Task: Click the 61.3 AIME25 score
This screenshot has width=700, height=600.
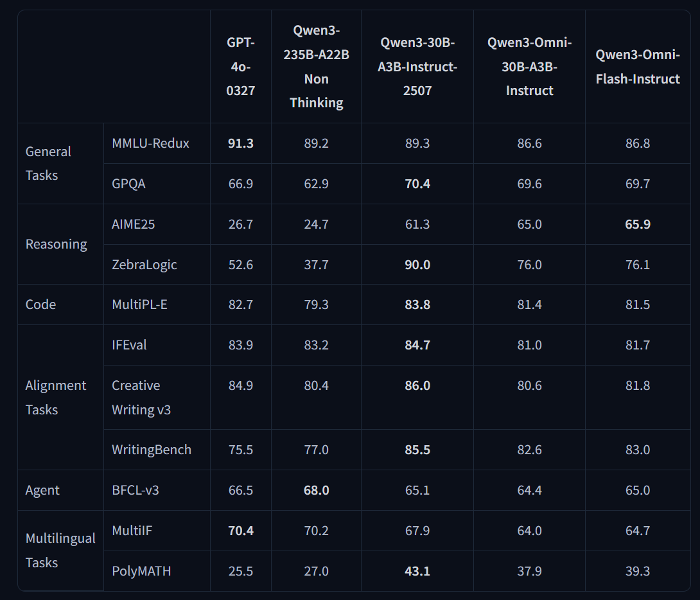Action: [417, 224]
